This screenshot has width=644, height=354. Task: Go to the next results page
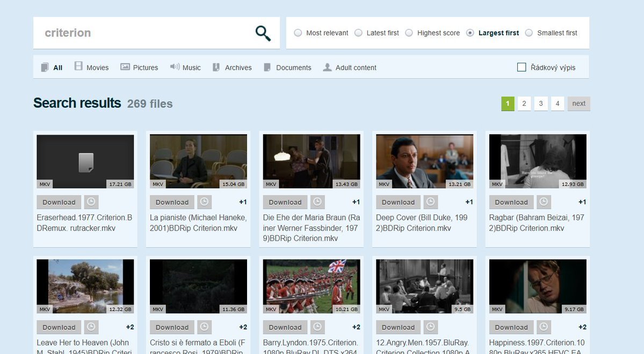pyautogui.click(x=578, y=104)
